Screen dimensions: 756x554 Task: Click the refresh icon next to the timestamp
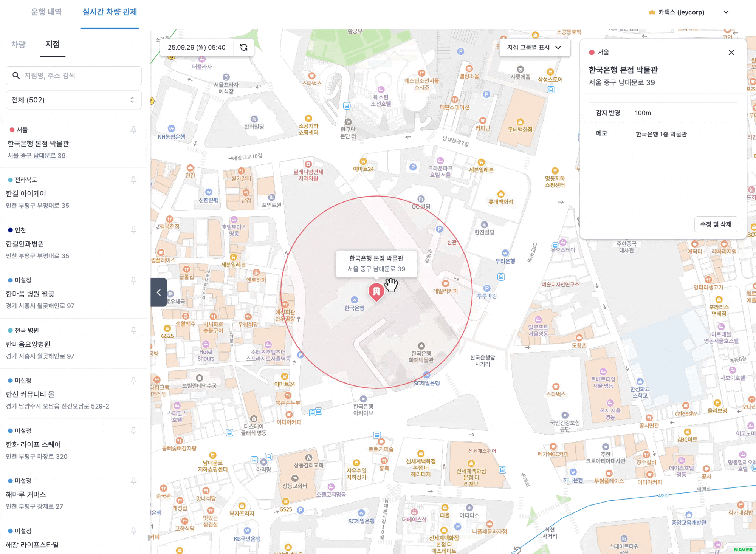pyautogui.click(x=244, y=47)
